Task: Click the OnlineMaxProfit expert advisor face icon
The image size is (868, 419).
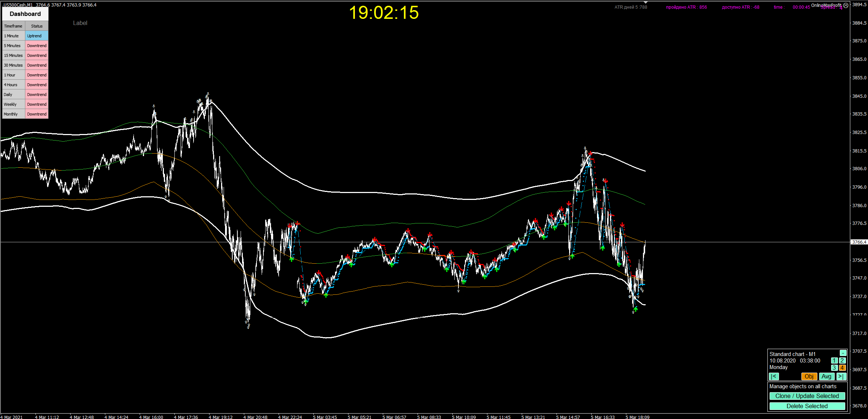Action: pyautogui.click(x=846, y=5)
